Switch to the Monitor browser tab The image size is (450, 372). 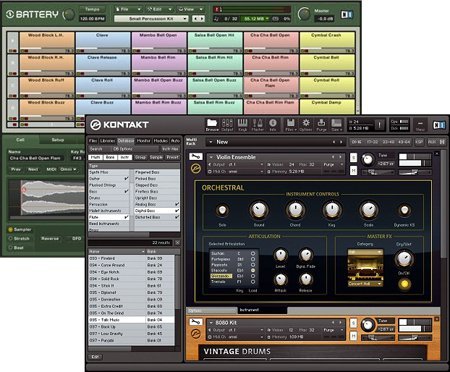click(x=143, y=141)
